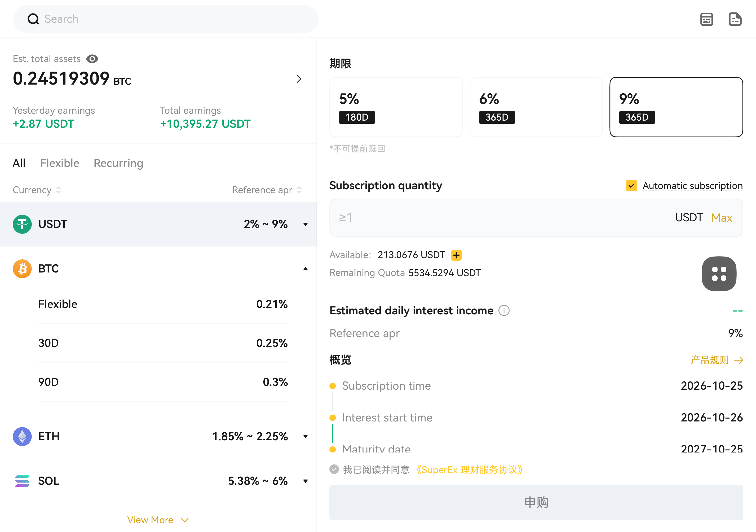This screenshot has height=532, width=756.
Task: Open the floating four-dot menu button
Action: (x=719, y=274)
